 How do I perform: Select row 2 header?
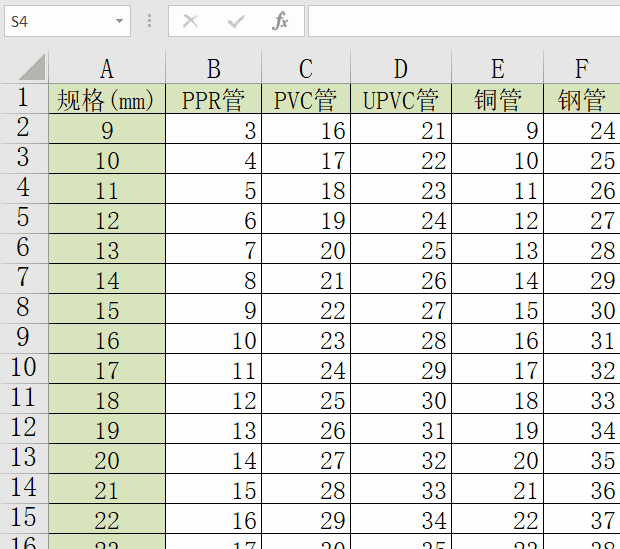coord(24,129)
